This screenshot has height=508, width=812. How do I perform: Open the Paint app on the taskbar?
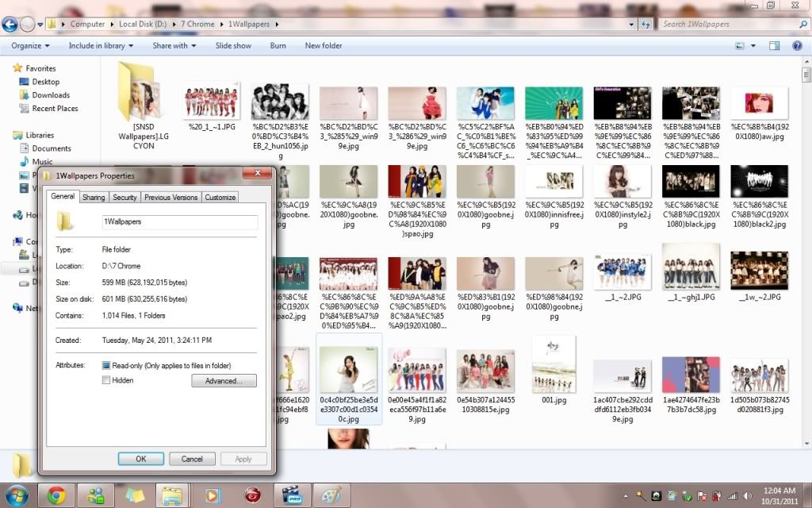[x=329, y=495]
